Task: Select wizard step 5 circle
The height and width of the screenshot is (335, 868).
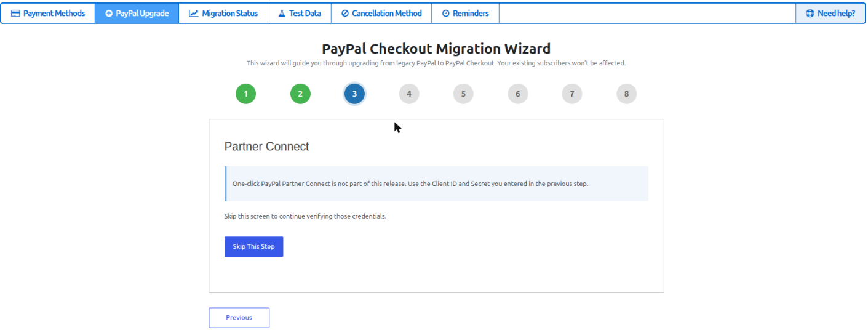Action: pyautogui.click(x=463, y=94)
